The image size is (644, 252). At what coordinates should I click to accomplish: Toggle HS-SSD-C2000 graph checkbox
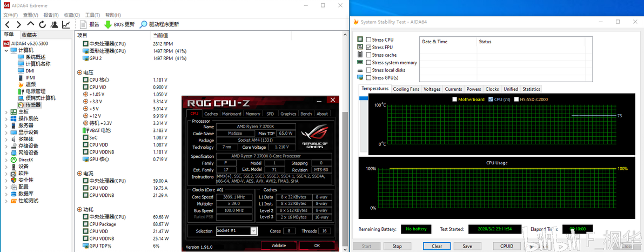pos(516,100)
